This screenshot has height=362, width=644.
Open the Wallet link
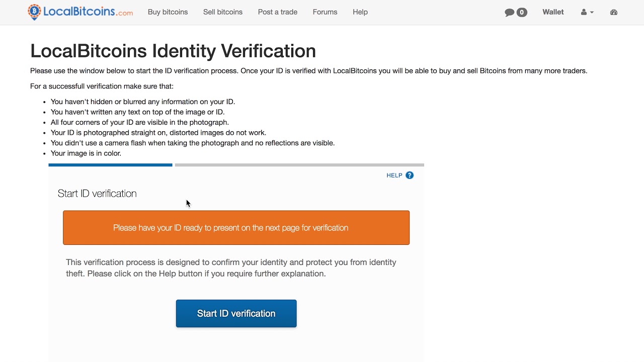point(553,12)
